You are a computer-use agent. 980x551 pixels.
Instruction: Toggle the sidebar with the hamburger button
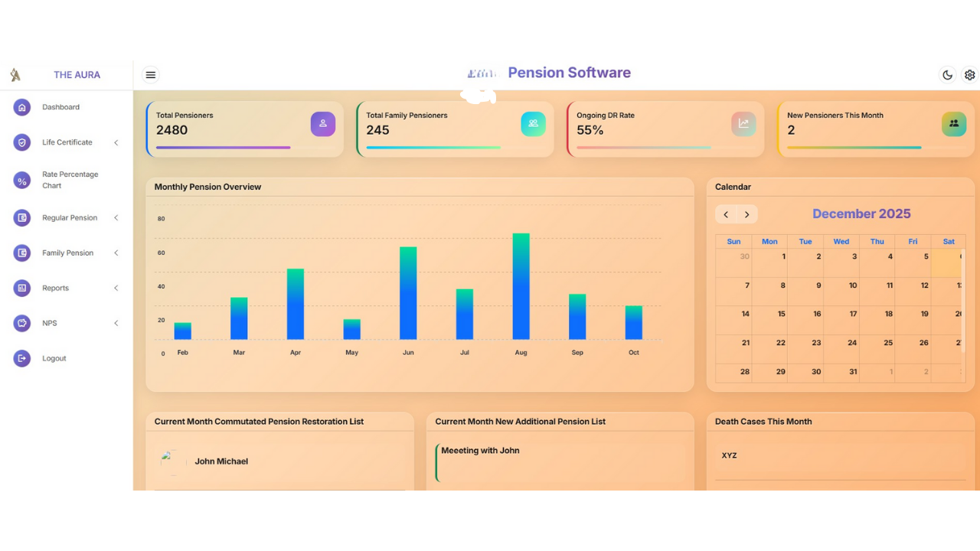[151, 75]
